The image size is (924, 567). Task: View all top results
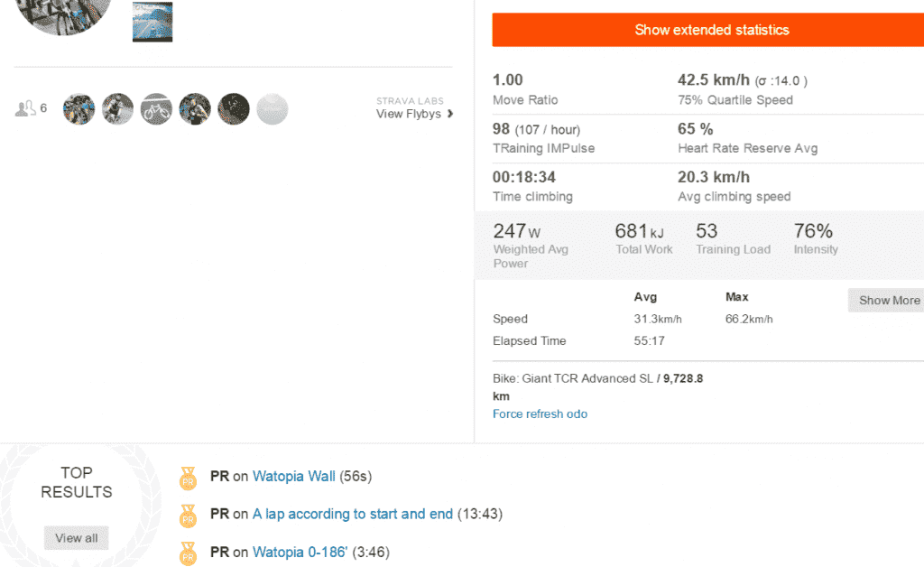pos(76,538)
